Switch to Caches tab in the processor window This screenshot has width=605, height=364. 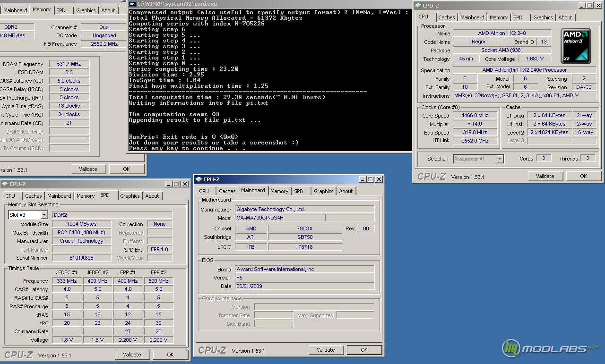[x=446, y=17]
